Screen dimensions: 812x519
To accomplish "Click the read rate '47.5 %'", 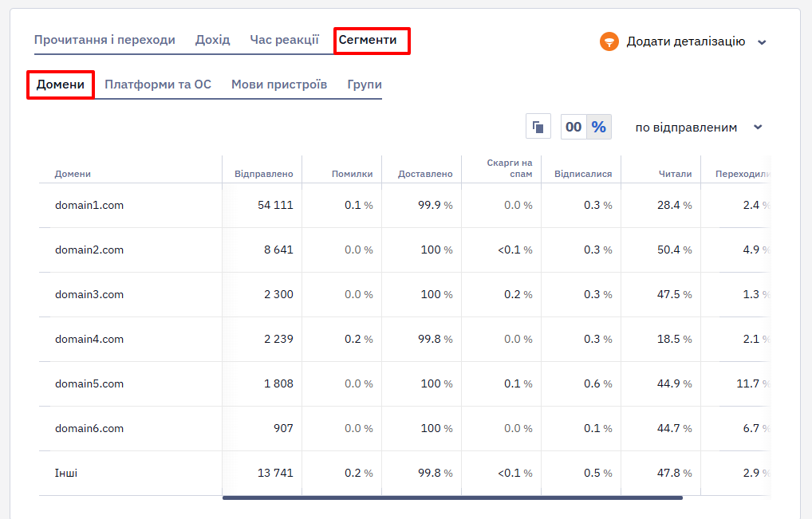I will click(x=674, y=294).
